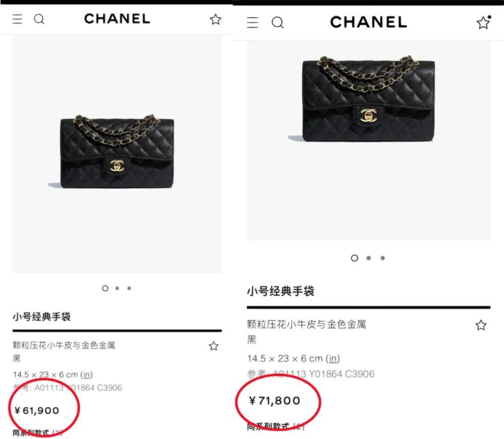Expand 同系列款式 section under ¥61,900
The width and height of the screenshot is (504, 439).
pyautogui.click(x=37, y=433)
